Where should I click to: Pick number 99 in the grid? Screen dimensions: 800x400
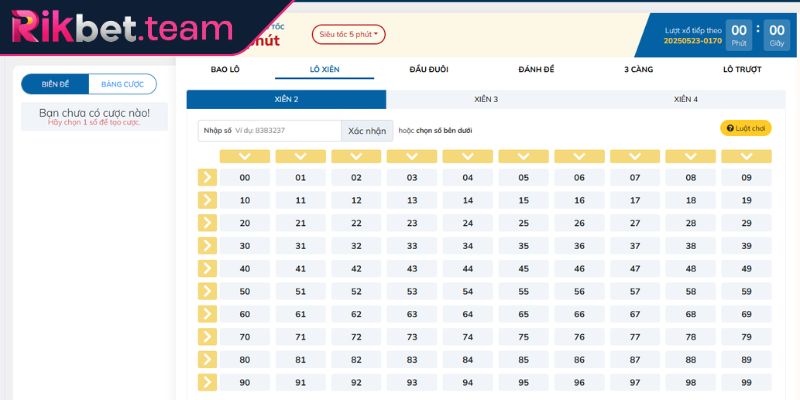tap(746, 382)
